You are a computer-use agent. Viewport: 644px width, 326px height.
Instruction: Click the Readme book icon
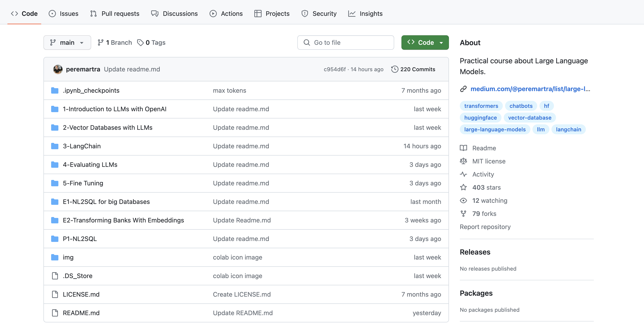[x=463, y=148]
